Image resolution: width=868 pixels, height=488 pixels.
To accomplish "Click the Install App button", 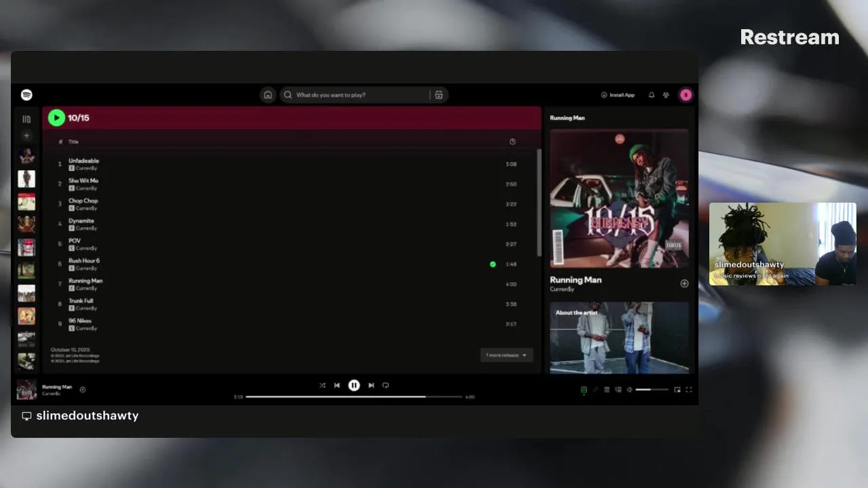I will pyautogui.click(x=618, y=95).
